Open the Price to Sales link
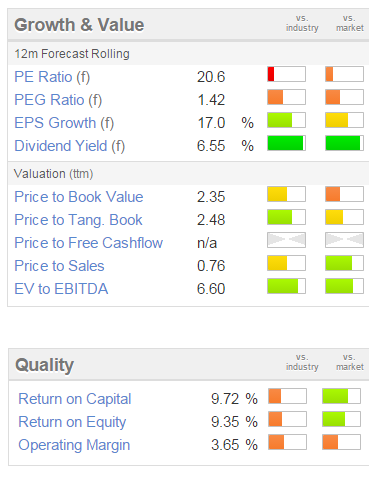 (59, 266)
